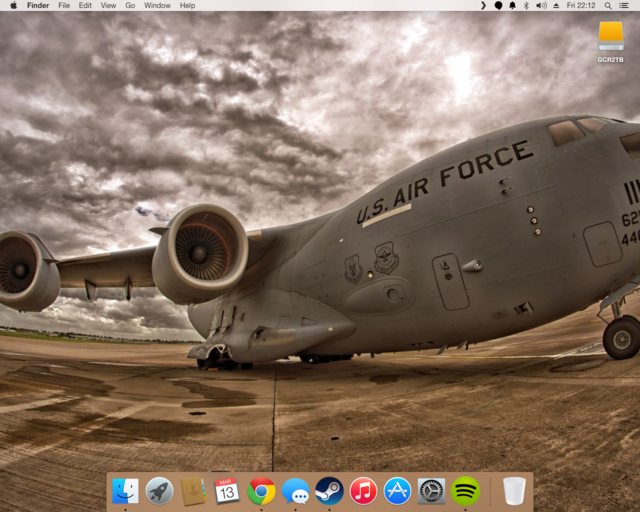640x512 pixels.
Task: Open the Trash in the Dock
Action: (514, 491)
